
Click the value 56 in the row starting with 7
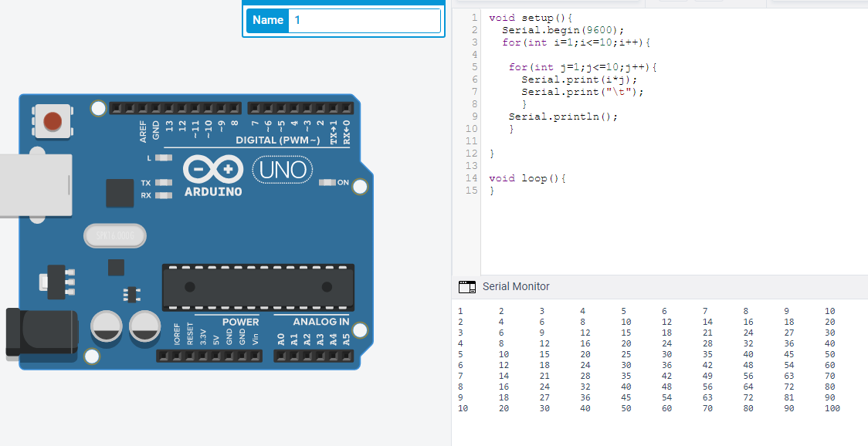[x=748, y=376]
